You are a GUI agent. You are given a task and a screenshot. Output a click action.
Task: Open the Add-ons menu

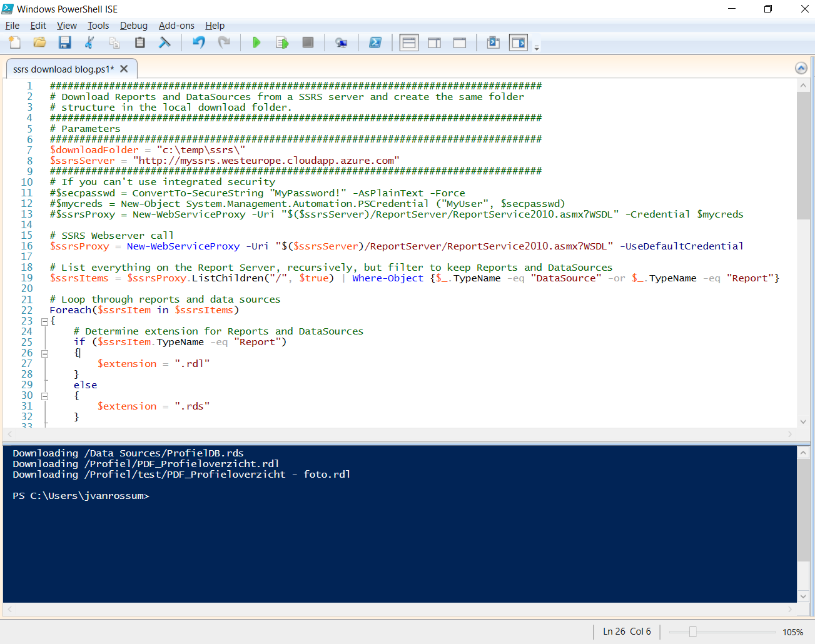[176, 26]
